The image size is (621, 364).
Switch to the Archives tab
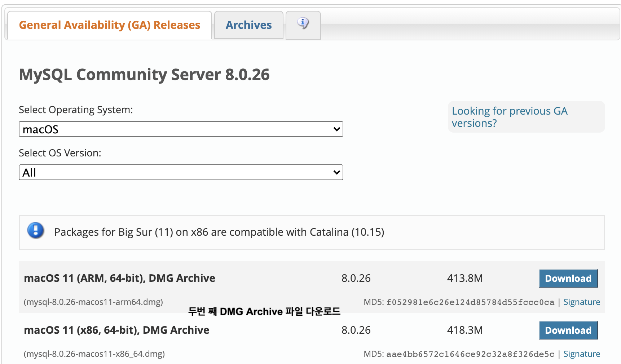[x=248, y=25]
